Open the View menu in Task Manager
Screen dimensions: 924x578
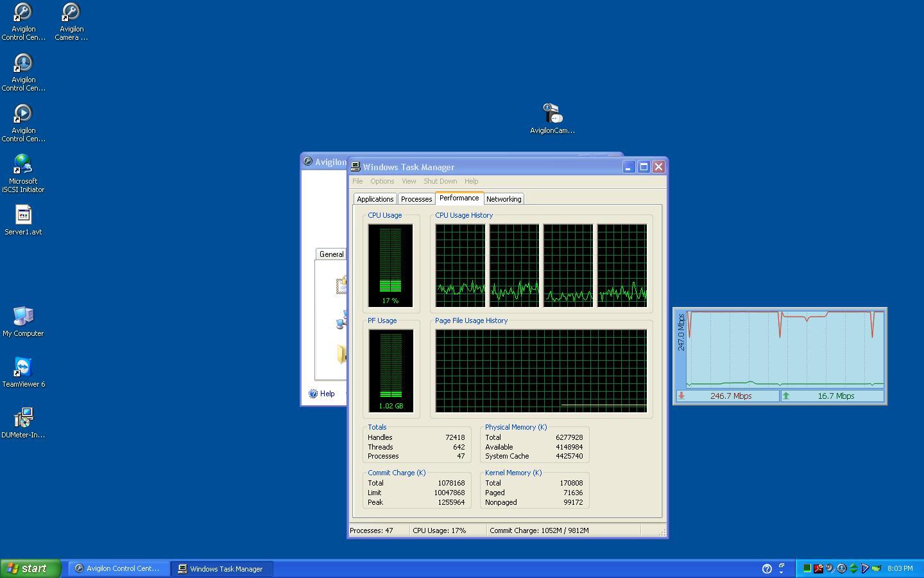[x=409, y=181]
